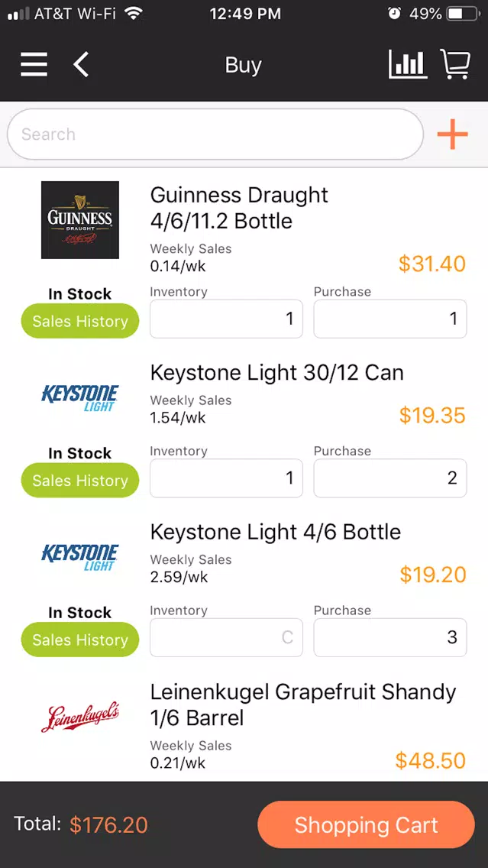Select empty Inventory field for Keystone 4/6 Bottle
Image resolution: width=488 pixels, height=868 pixels.
pyautogui.click(x=226, y=638)
